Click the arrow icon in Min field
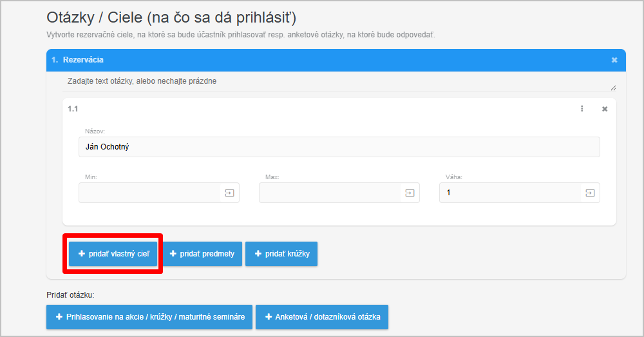 click(x=229, y=193)
